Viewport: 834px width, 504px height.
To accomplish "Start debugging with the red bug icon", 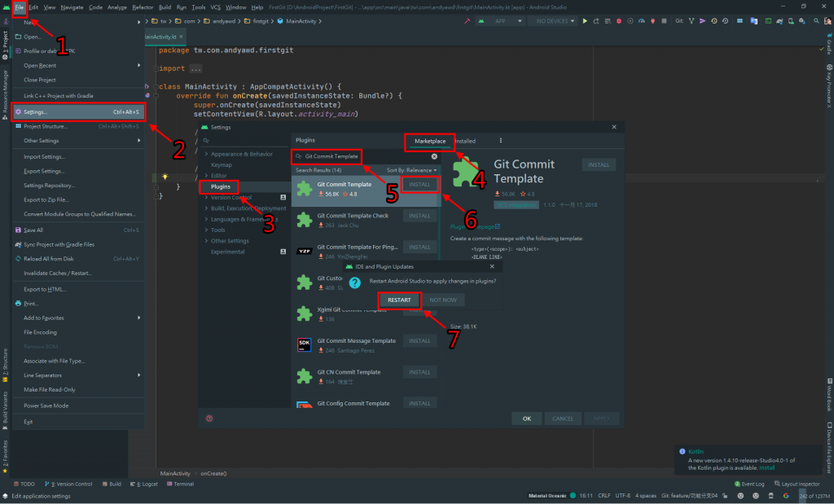I will [619, 21].
